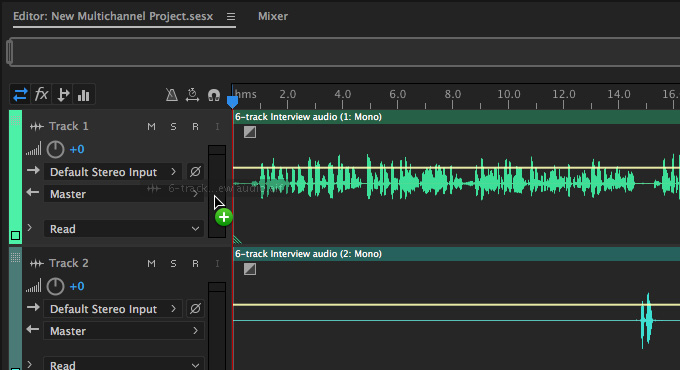Click Track 2 output arrow icon
680x370 pixels.
[x=33, y=329]
